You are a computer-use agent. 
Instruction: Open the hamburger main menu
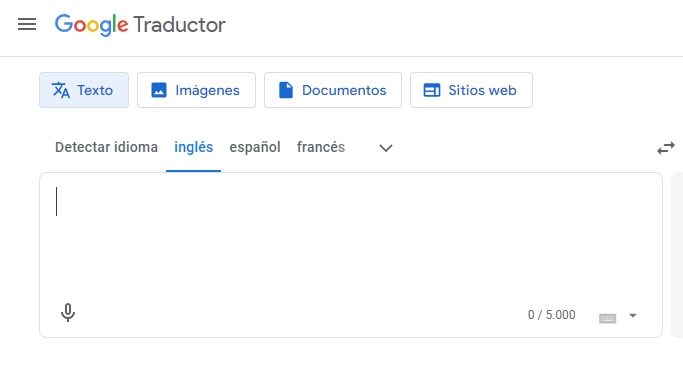click(x=27, y=24)
